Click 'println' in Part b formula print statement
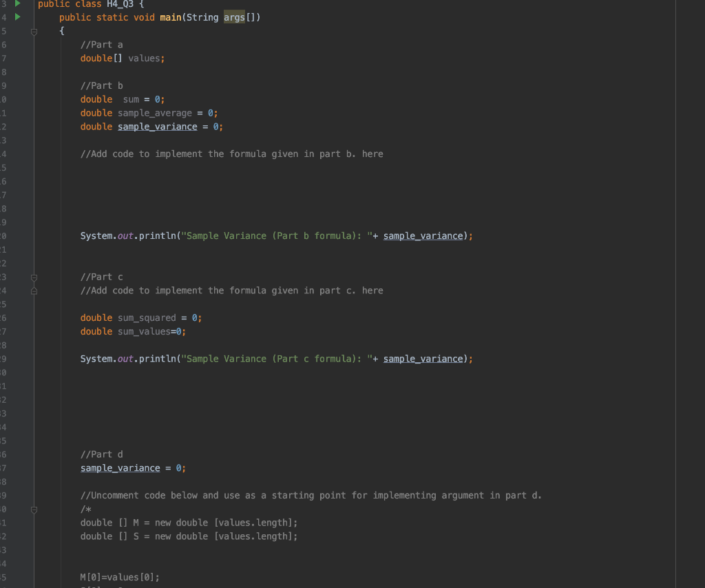 [x=158, y=235]
